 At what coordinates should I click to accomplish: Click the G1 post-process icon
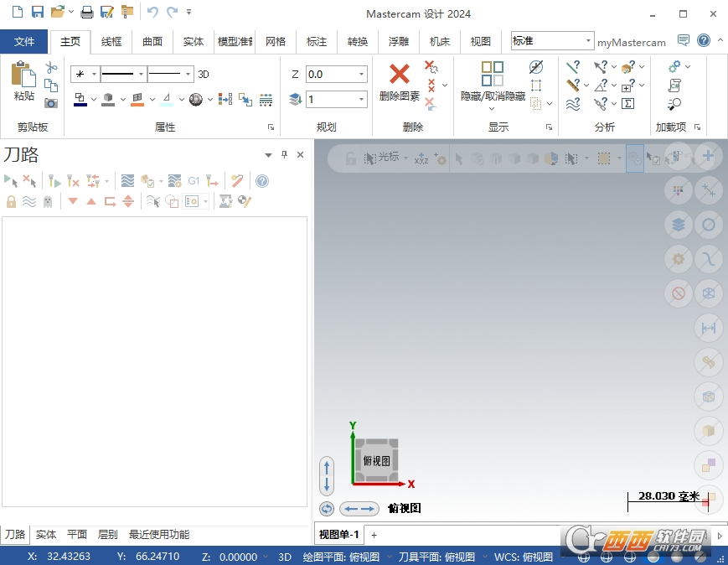click(194, 181)
